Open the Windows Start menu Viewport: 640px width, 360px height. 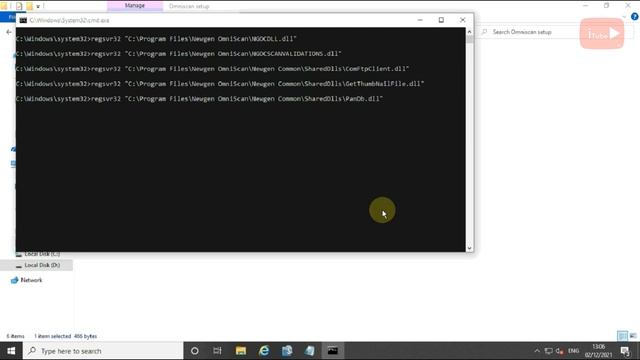11,351
